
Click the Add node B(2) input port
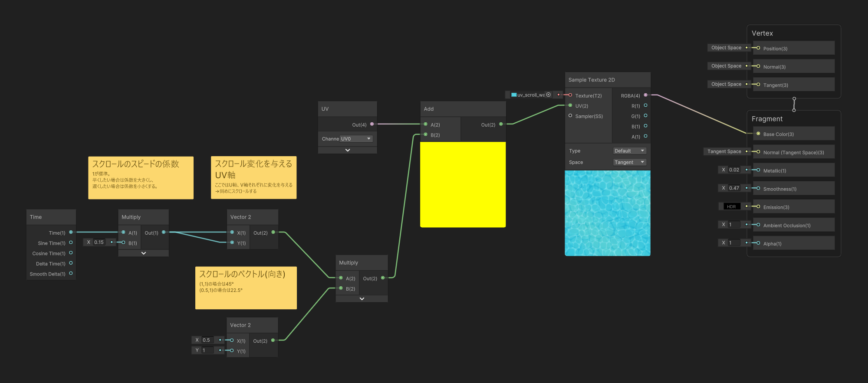(425, 134)
